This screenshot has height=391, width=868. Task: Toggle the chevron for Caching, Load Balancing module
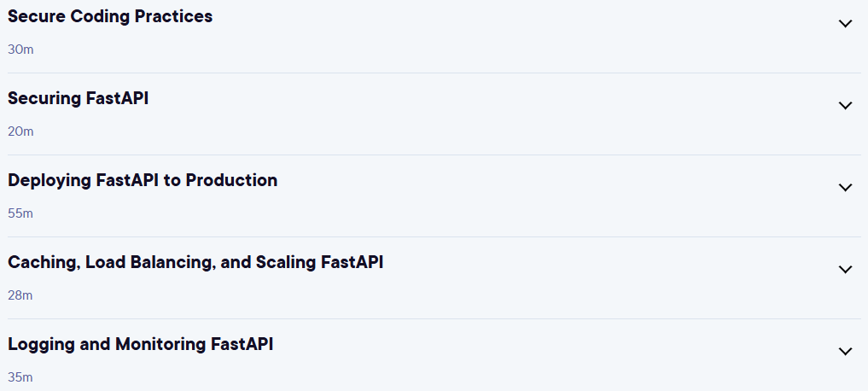pyautogui.click(x=845, y=269)
